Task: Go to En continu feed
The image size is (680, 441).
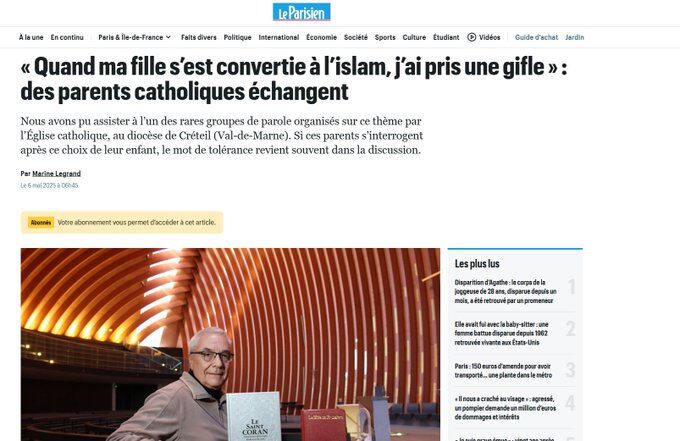Action: coord(67,37)
